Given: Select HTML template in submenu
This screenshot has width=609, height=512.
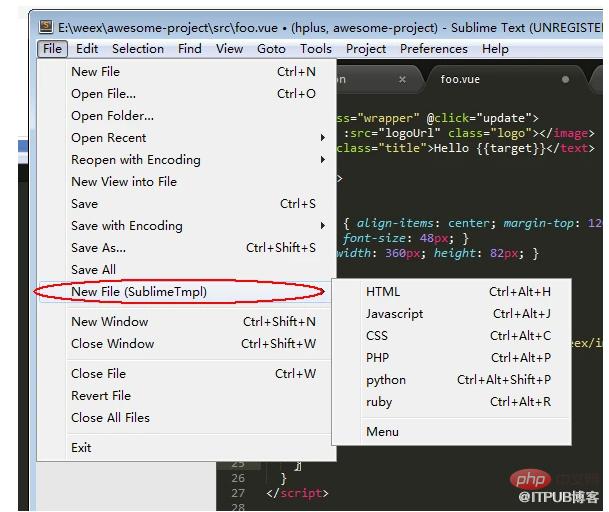Looking at the screenshot, I should point(452,292).
